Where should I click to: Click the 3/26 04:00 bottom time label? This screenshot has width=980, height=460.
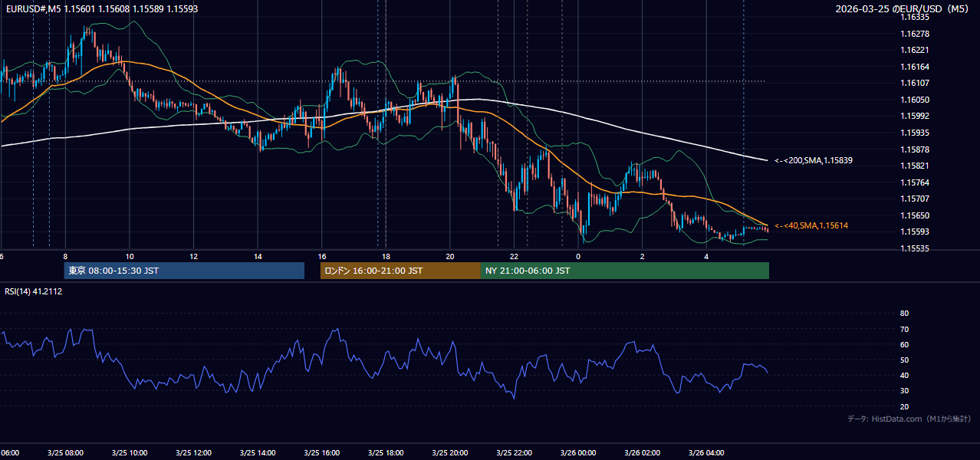point(707,452)
